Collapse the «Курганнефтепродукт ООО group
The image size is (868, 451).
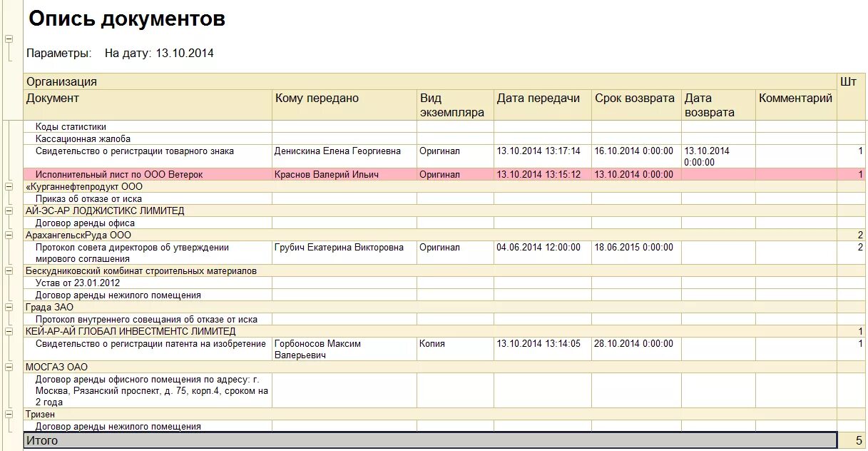pyautogui.click(x=9, y=186)
